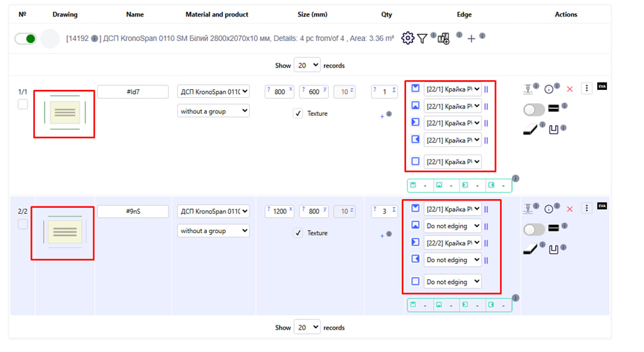The width and height of the screenshot is (644, 352).
Task: Click the drawing thumbnail of part #9nS
Action: point(65,231)
